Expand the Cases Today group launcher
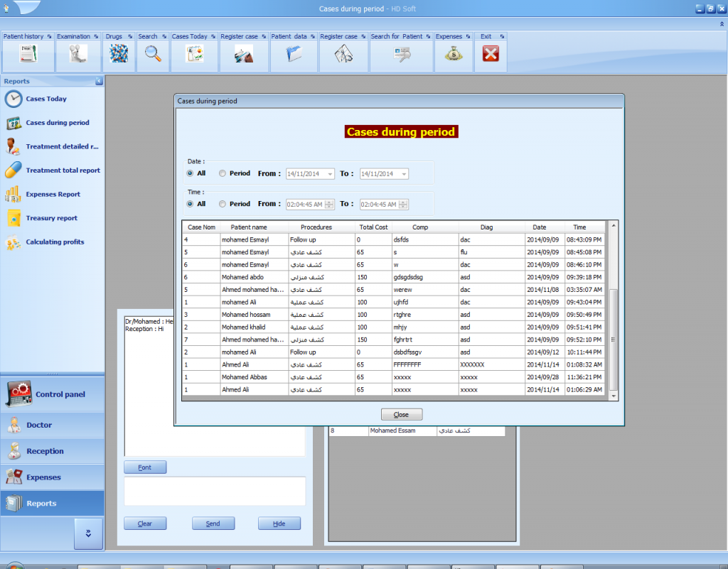 click(x=213, y=36)
